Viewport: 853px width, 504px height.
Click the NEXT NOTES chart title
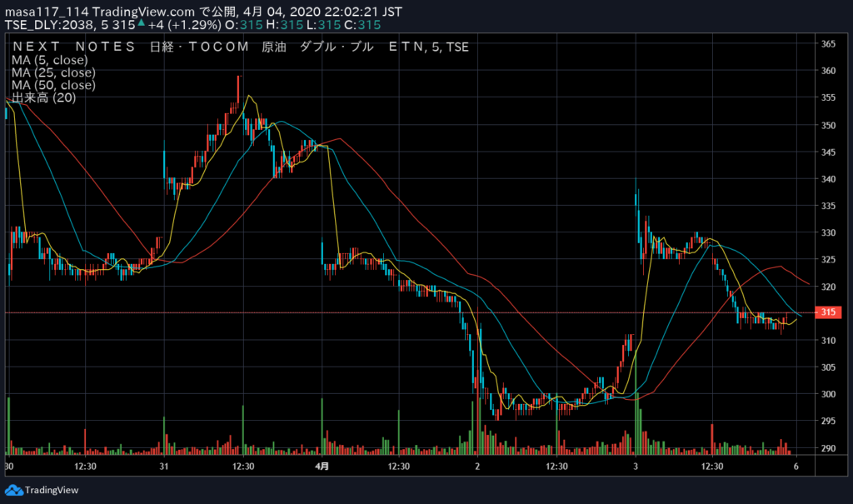[240, 47]
